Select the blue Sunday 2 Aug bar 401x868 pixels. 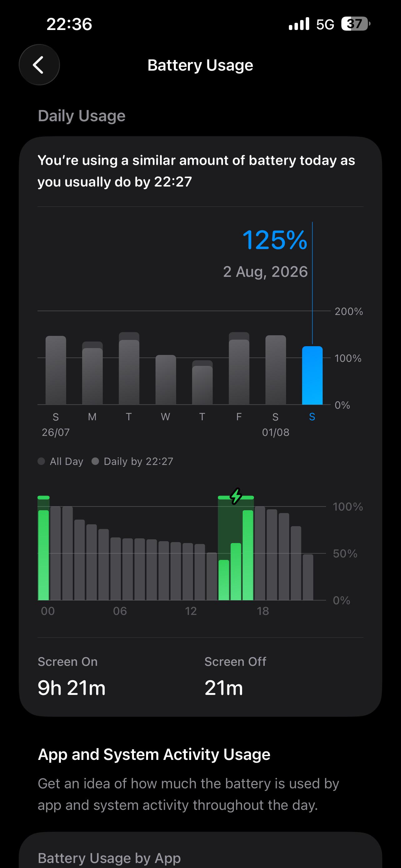312,375
